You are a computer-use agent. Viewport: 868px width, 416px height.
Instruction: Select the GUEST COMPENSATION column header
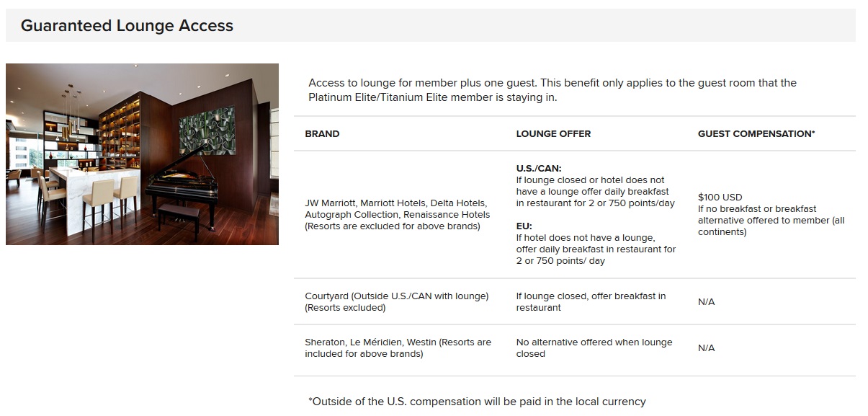756,134
